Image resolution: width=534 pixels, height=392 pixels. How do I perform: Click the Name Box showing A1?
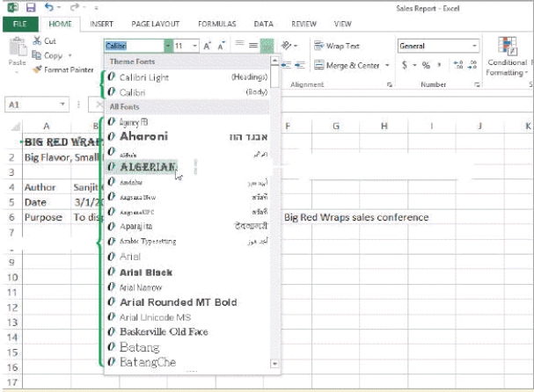click(x=32, y=105)
